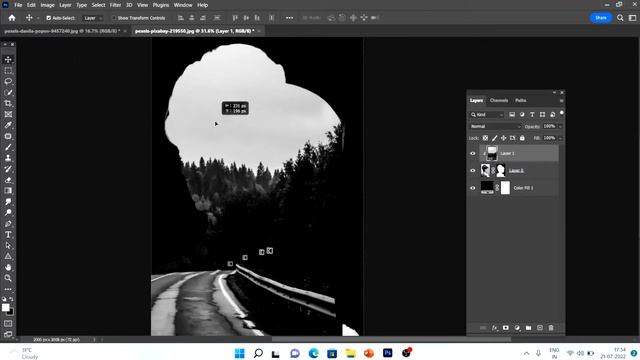Open the Normal blend mode dropdown
Screen dimensions: 640x360
point(495,127)
